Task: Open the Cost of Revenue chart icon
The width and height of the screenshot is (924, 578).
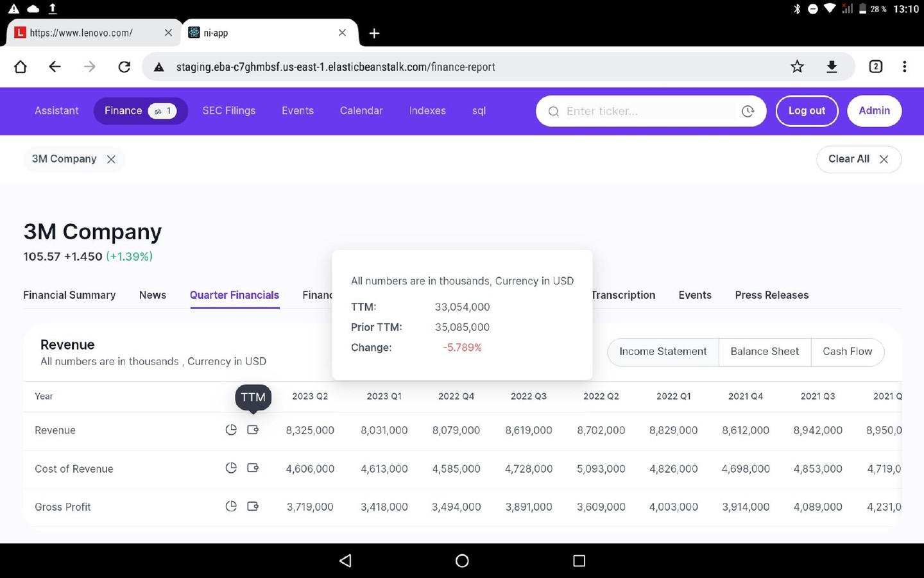Action: point(231,468)
